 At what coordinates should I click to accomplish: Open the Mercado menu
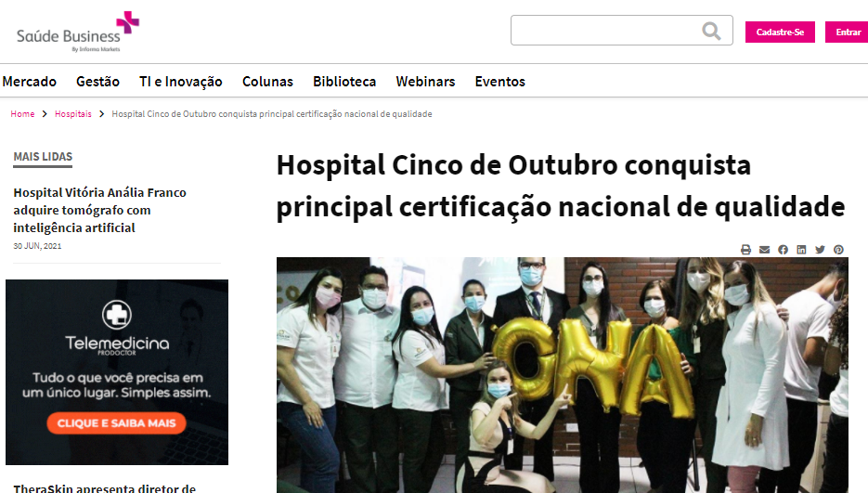click(x=30, y=82)
